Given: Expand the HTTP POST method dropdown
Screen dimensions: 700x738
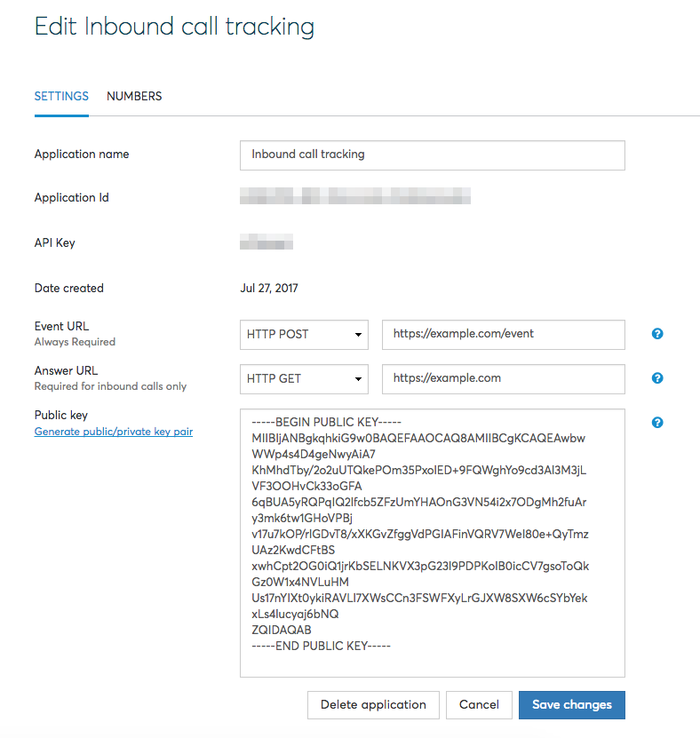Looking at the screenshot, I should pyautogui.click(x=304, y=335).
